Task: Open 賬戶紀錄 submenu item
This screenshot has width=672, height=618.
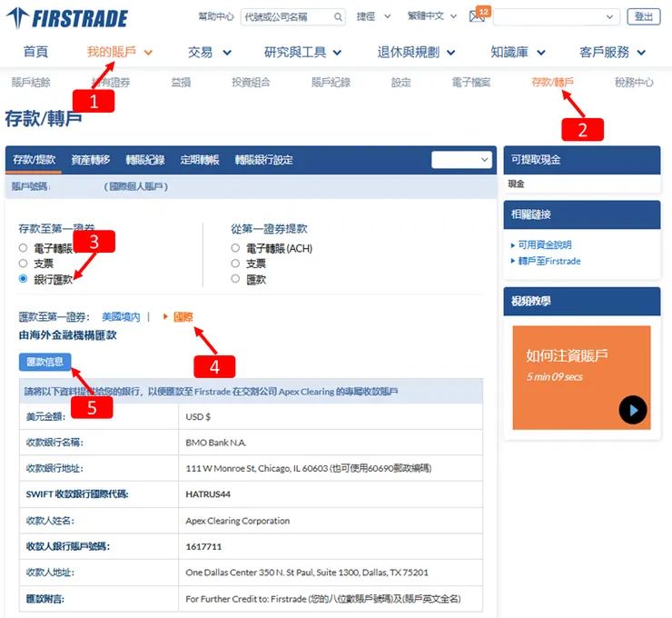Action: click(x=331, y=83)
